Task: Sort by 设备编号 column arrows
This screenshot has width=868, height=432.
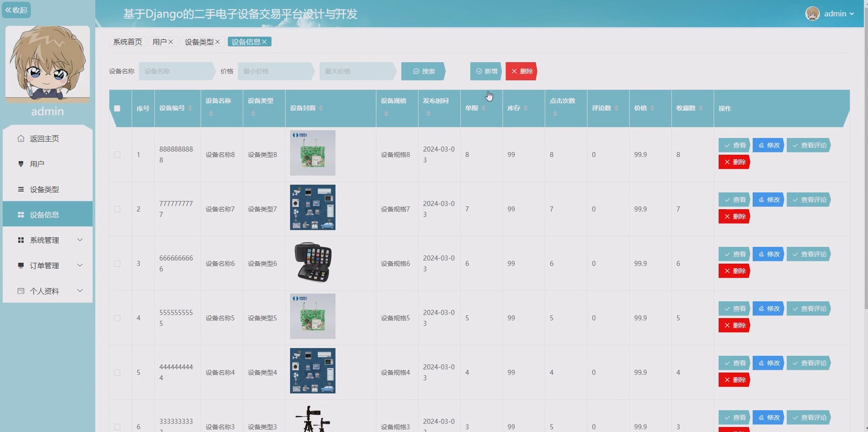Action: (190, 108)
